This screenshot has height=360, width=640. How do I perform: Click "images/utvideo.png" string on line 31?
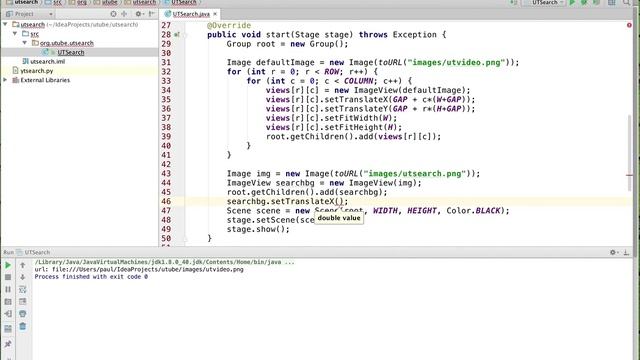(x=456, y=62)
